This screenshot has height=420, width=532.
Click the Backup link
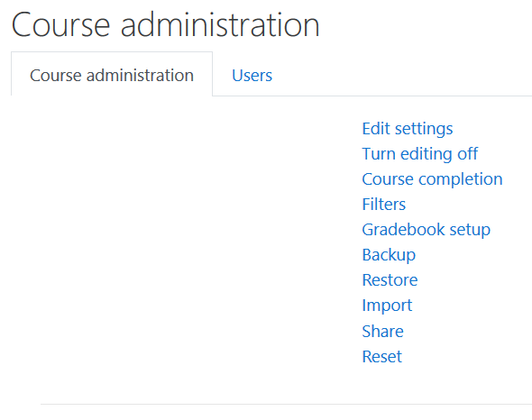pyautogui.click(x=389, y=255)
